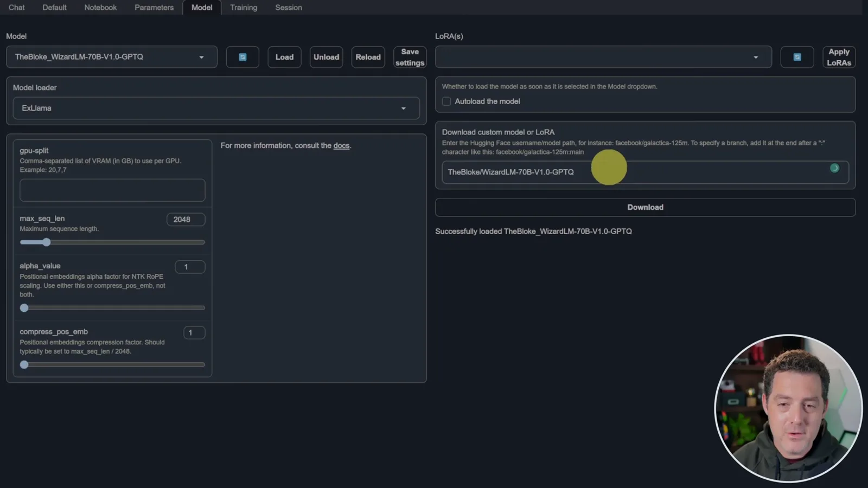Open the Session tab

click(289, 8)
